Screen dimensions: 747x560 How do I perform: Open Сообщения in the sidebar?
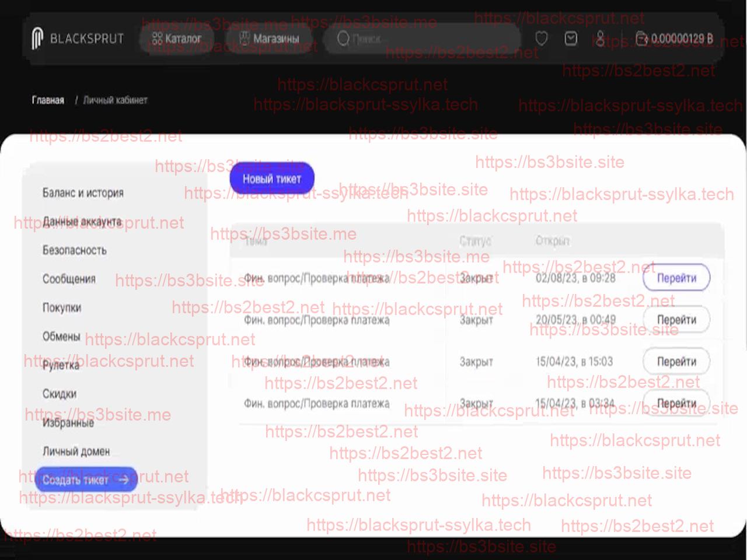click(69, 279)
